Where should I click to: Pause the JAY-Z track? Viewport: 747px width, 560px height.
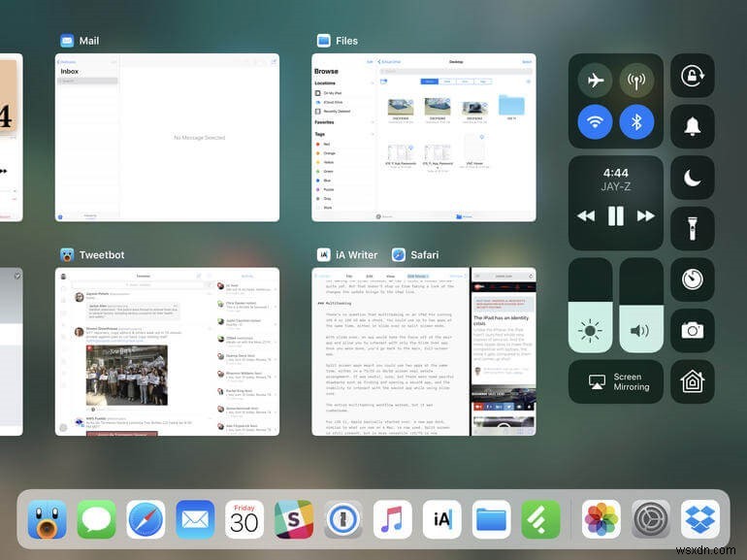(615, 215)
